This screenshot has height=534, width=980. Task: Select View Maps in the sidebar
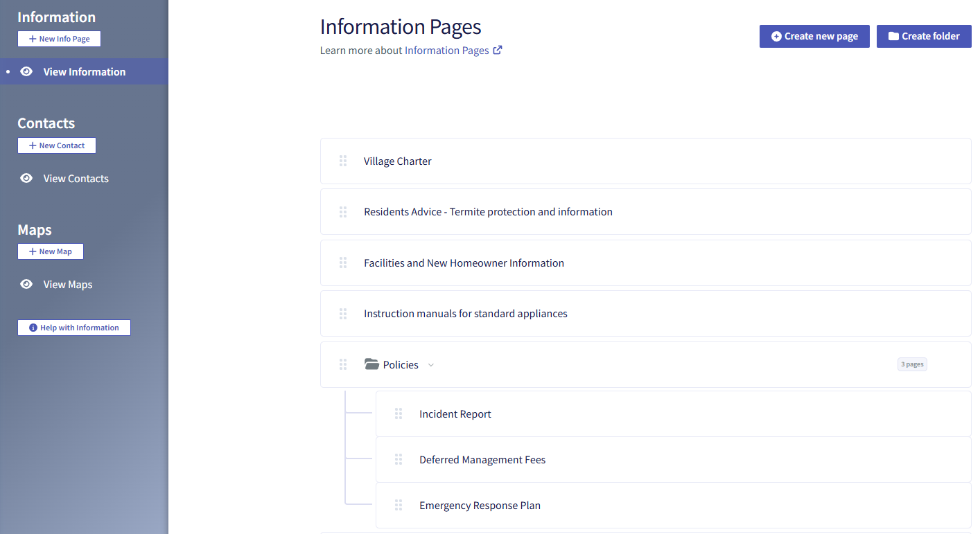click(69, 284)
